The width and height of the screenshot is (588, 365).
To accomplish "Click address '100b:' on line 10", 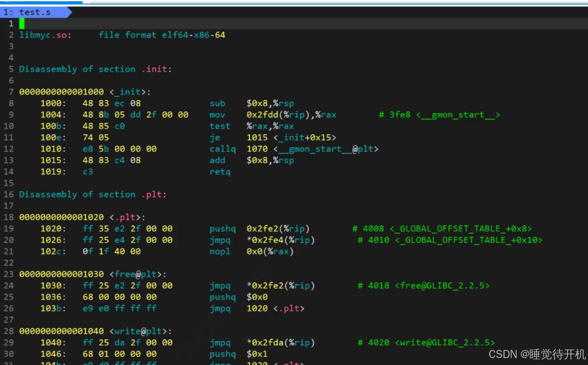I will pos(53,126).
